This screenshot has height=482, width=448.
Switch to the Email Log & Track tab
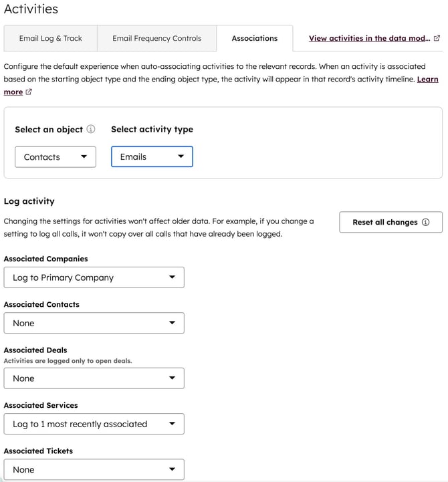tap(51, 39)
